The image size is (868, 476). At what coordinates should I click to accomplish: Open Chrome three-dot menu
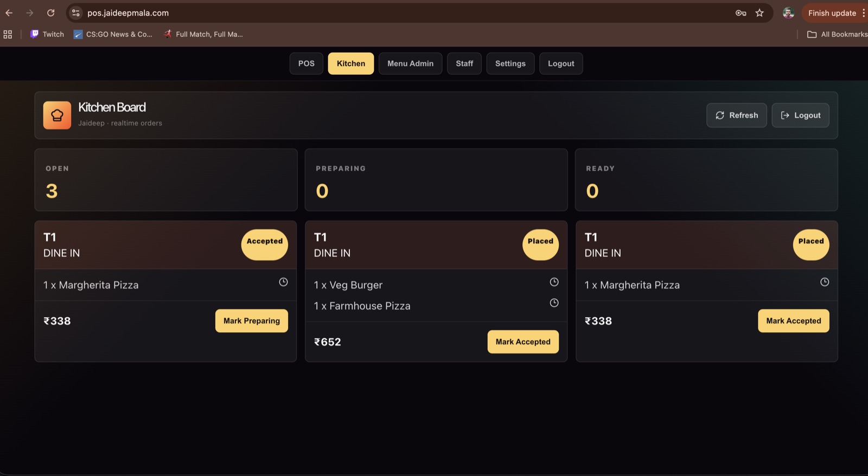863,13
